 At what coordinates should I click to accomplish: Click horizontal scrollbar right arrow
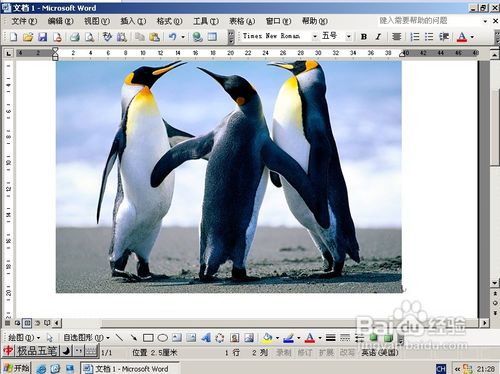pyautogui.click(x=484, y=323)
